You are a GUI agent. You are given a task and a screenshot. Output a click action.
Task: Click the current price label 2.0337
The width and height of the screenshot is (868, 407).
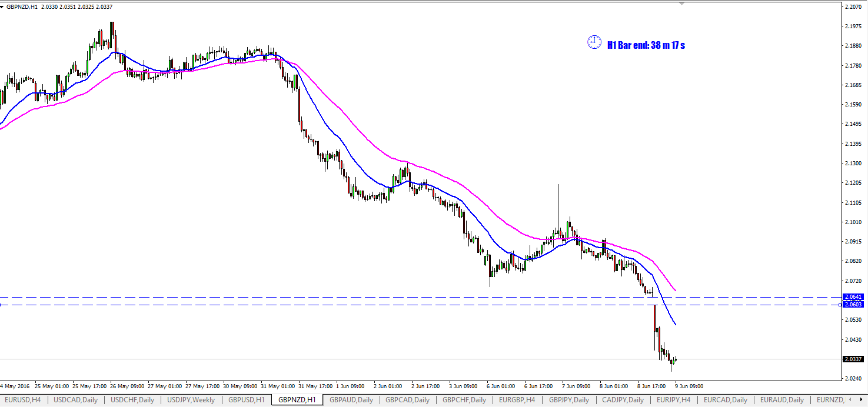pyautogui.click(x=853, y=359)
